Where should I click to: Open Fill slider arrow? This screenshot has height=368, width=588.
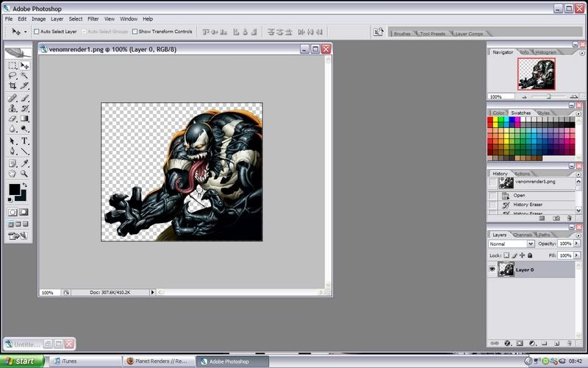pos(577,255)
